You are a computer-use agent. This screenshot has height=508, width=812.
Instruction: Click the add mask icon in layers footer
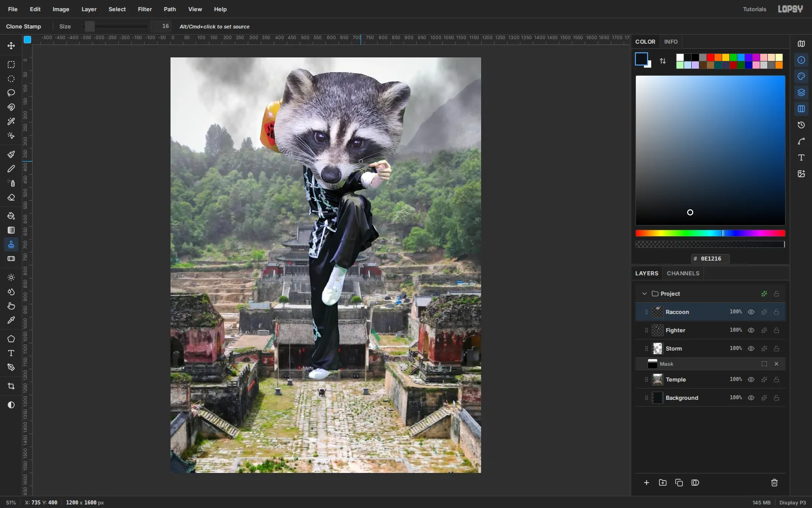(x=695, y=483)
